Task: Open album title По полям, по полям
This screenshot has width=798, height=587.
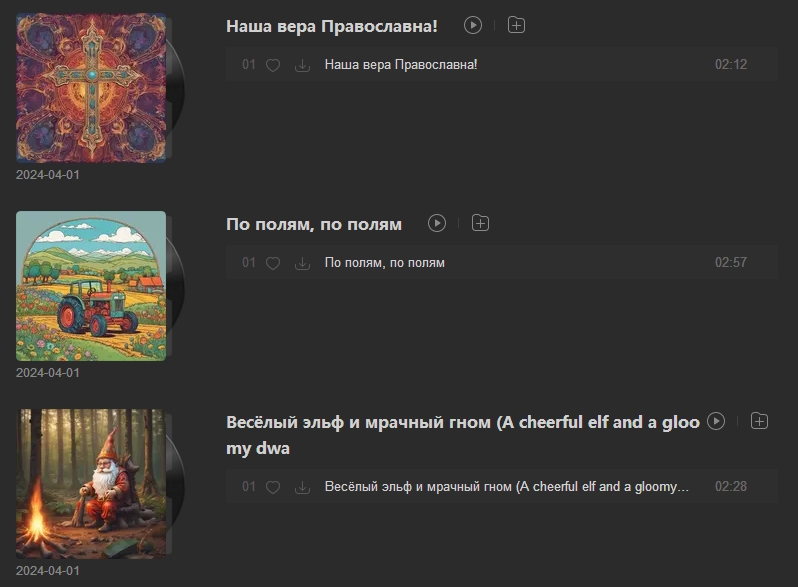Action: click(314, 224)
